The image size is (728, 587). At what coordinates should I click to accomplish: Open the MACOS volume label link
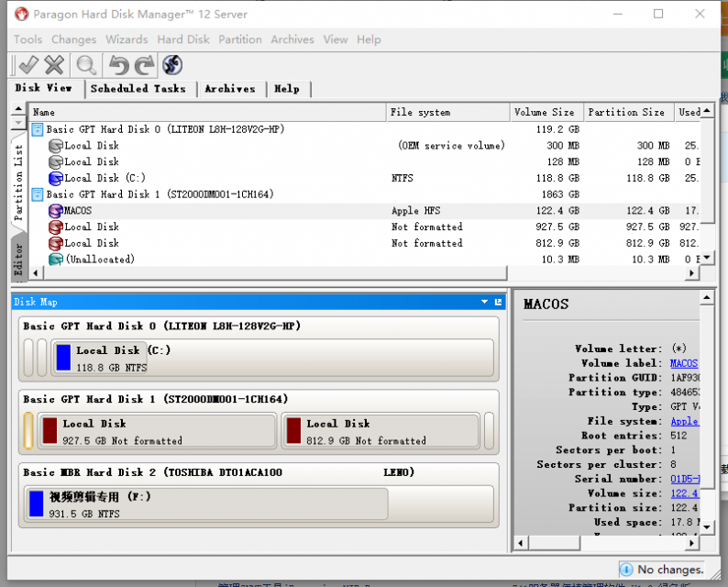(683, 363)
